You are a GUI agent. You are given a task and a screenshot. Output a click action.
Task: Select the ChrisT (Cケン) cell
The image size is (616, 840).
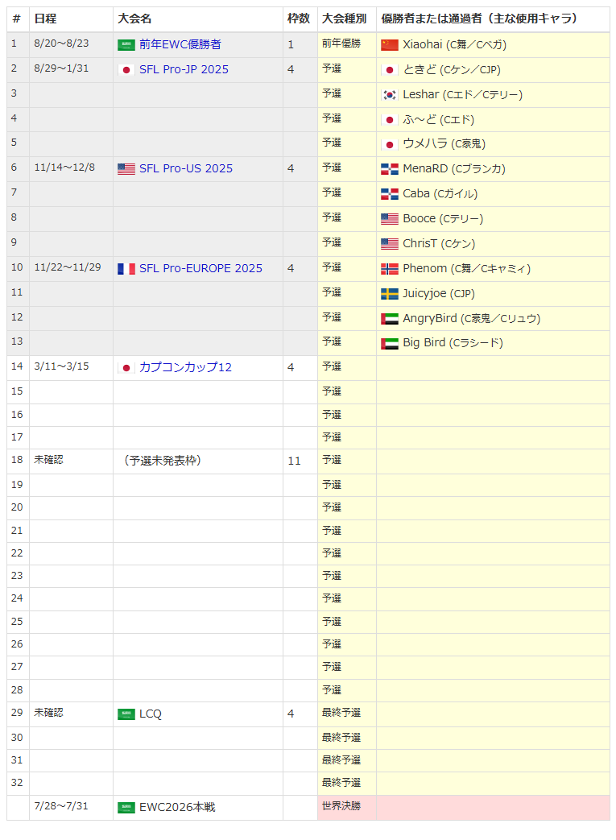tap(493, 244)
